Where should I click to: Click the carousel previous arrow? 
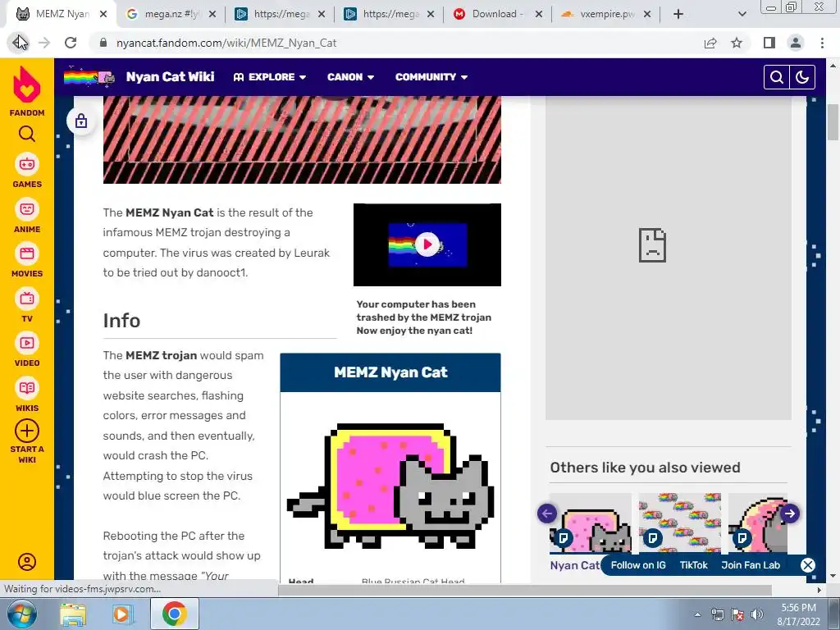(547, 514)
